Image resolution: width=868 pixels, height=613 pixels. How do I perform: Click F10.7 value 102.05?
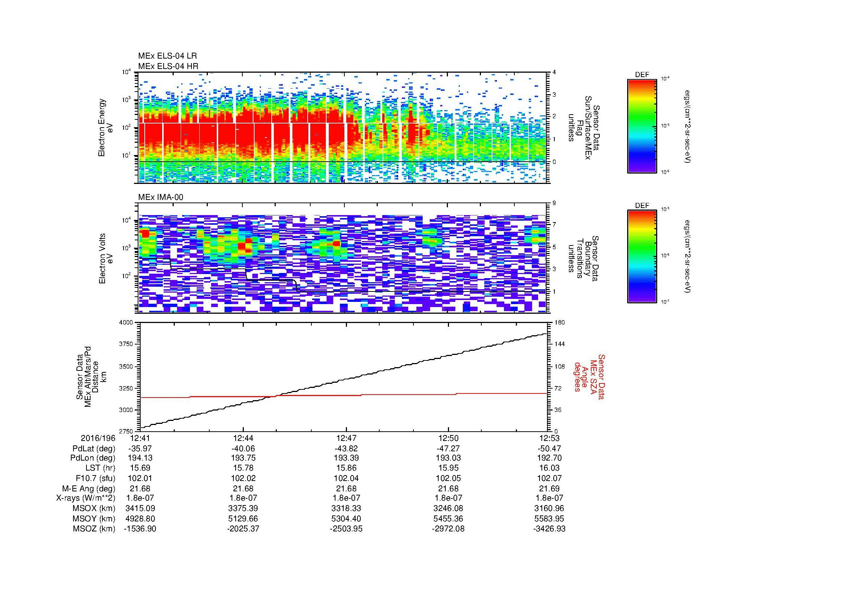[448, 478]
